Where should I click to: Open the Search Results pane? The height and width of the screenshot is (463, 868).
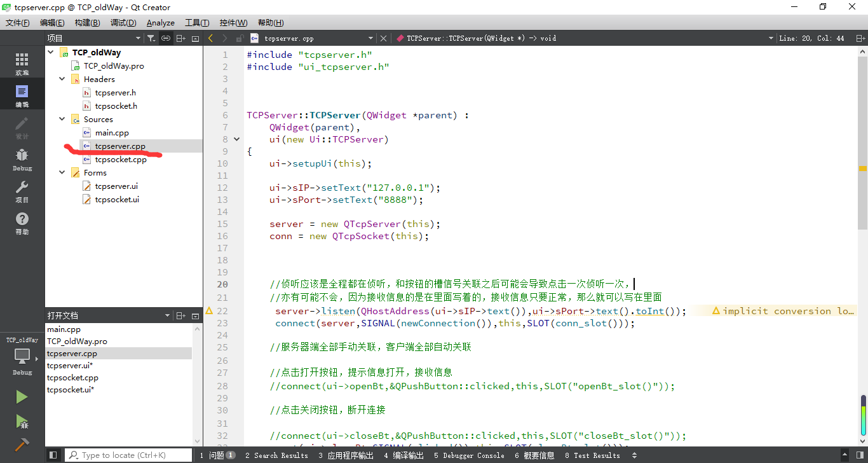[276, 455]
